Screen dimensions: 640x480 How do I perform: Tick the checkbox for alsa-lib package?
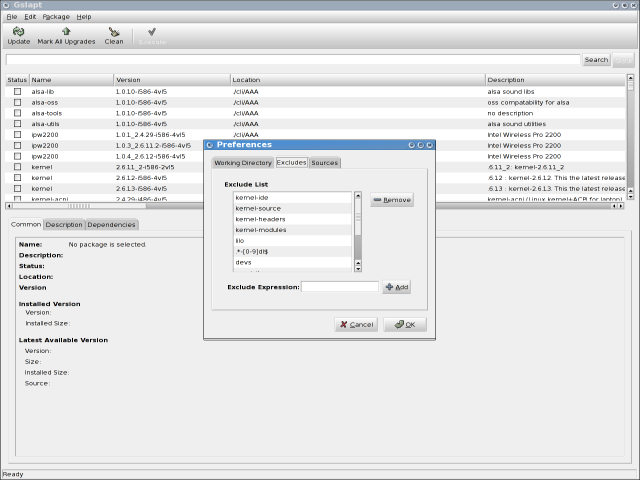point(17,91)
